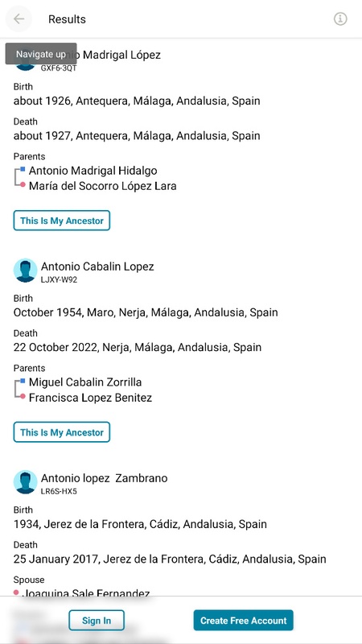Open Antonio lopez Zambrano result name
Screen dimensions: 362x644
coord(105,478)
